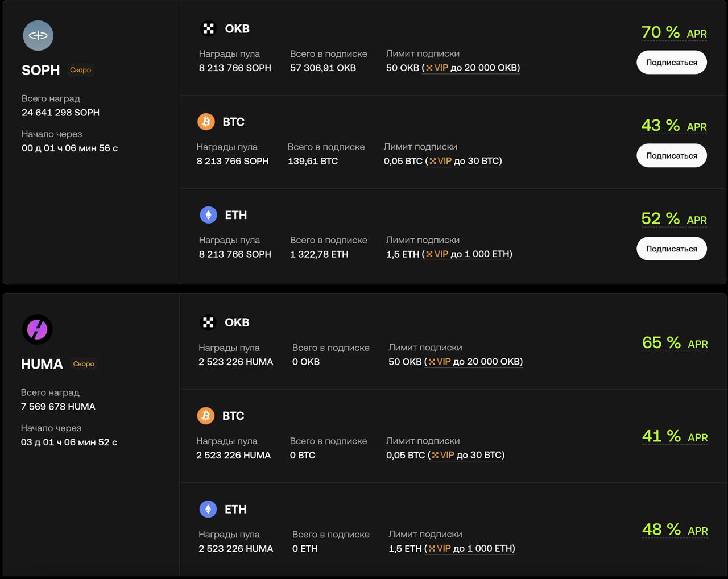Subscribe to the SOPH ETH pool
Viewport: 728px width, 579px height.
[671, 249]
